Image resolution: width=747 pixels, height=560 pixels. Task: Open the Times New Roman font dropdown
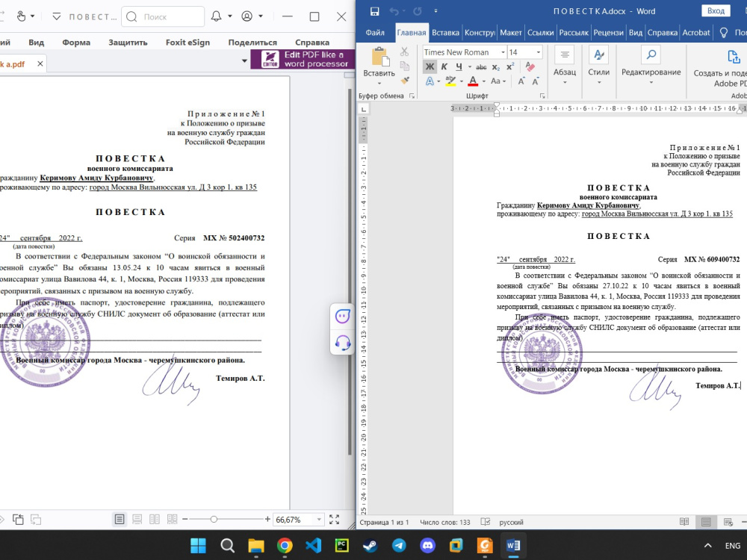tap(503, 52)
